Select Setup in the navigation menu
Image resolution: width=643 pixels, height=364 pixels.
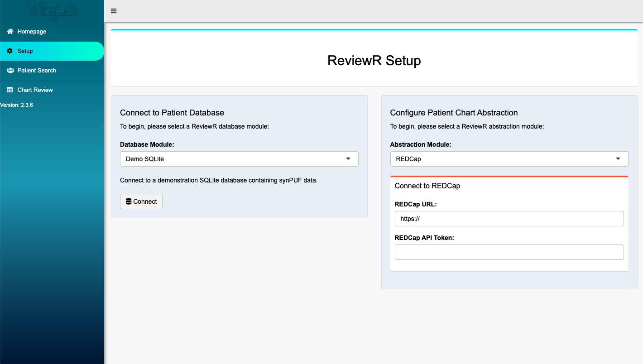click(x=26, y=51)
